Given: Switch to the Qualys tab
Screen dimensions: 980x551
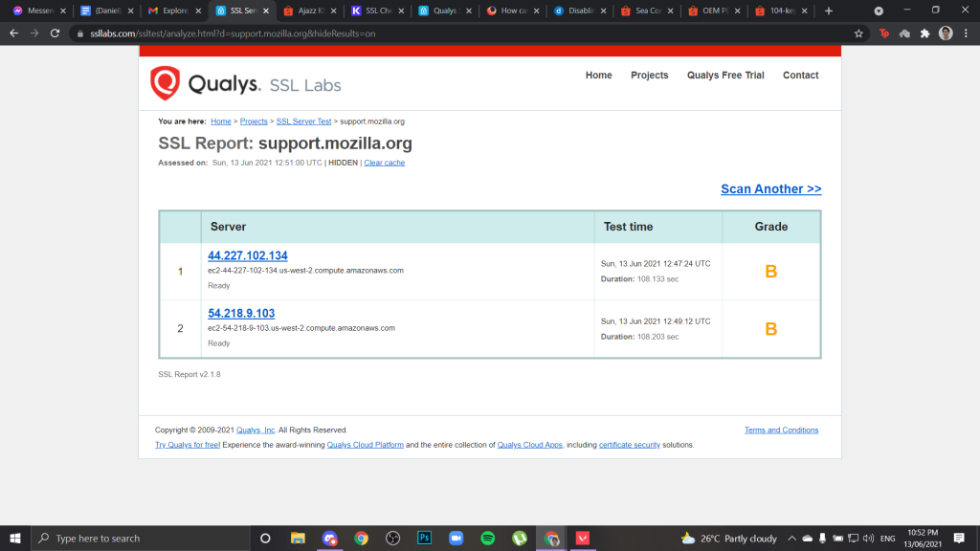Looking at the screenshot, I should click(x=445, y=11).
